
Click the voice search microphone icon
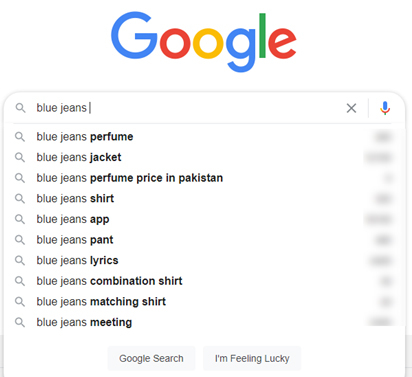click(x=385, y=108)
